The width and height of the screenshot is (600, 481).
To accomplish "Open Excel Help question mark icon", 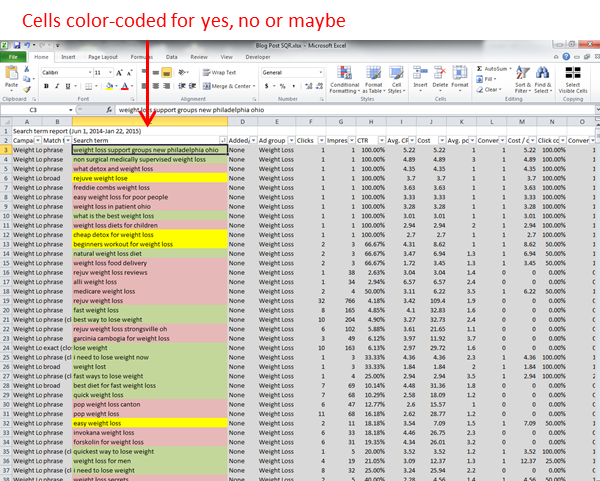I will 566,57.
